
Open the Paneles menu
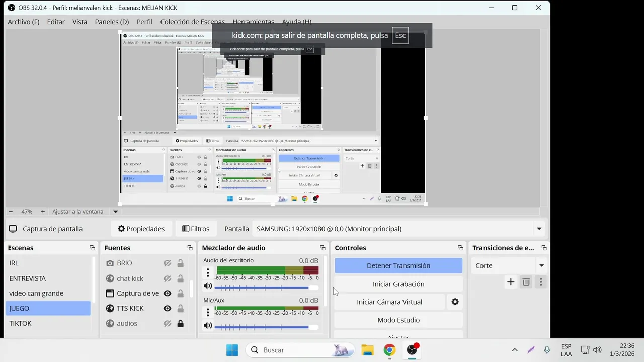click(112, 22)
